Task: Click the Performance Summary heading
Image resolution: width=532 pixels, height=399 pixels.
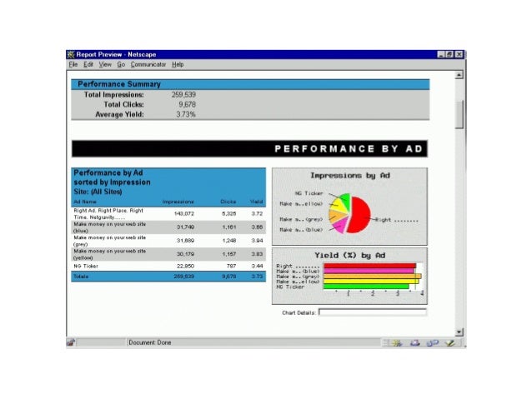Action: pos(119,84)
